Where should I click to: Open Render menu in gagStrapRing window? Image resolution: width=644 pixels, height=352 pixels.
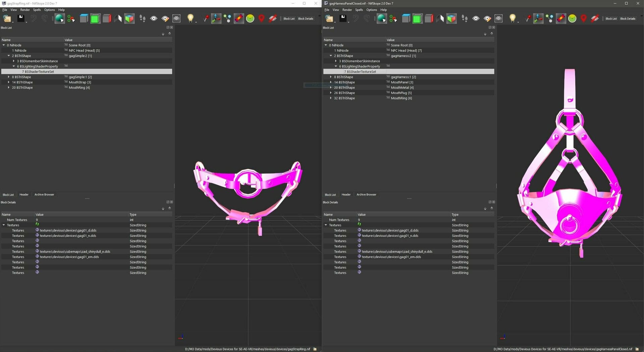[x=25, y=10]
